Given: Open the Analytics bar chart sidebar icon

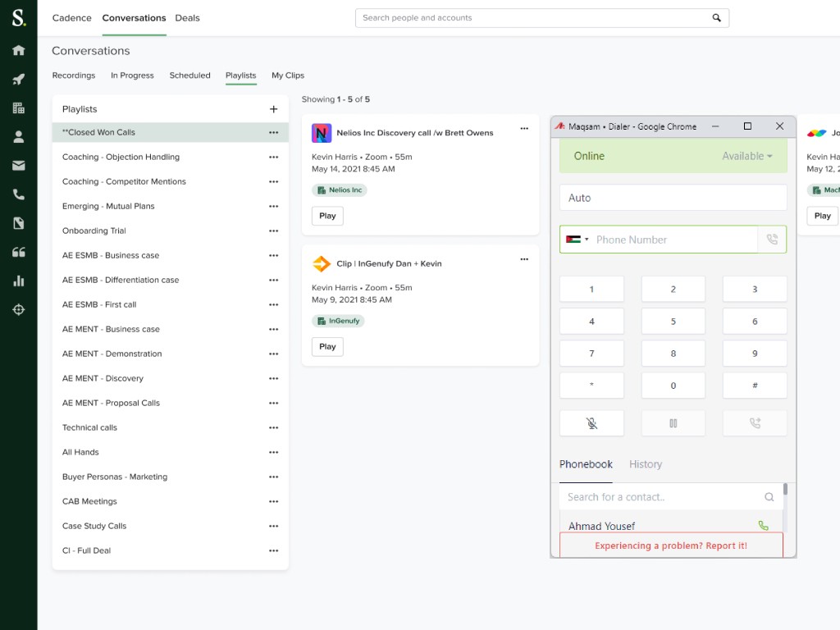Looking at the screenshot, I should [18, 281].
